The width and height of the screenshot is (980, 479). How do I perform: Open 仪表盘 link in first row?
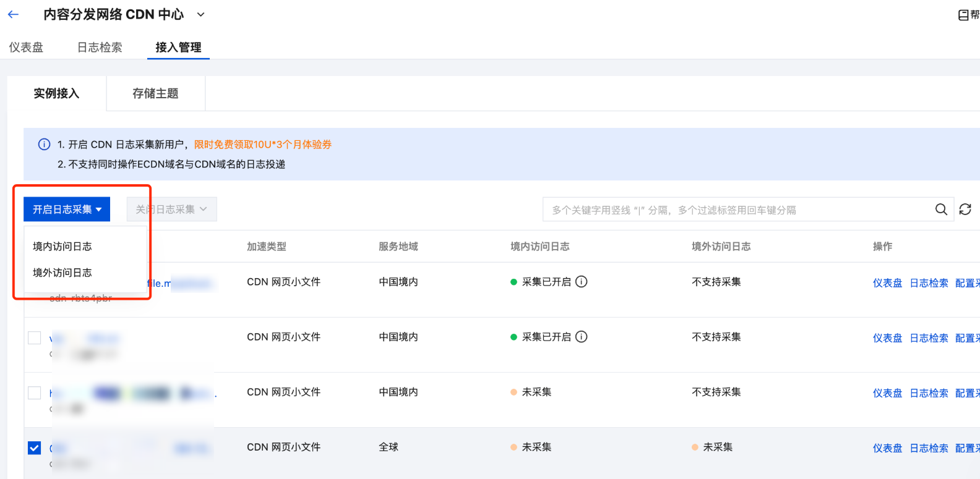click(887, 283)
